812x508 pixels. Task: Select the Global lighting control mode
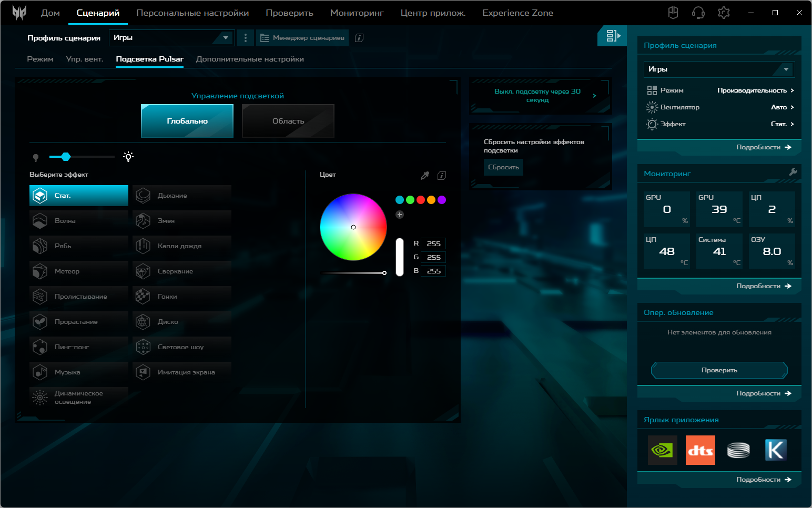click(x=187, y=121)
